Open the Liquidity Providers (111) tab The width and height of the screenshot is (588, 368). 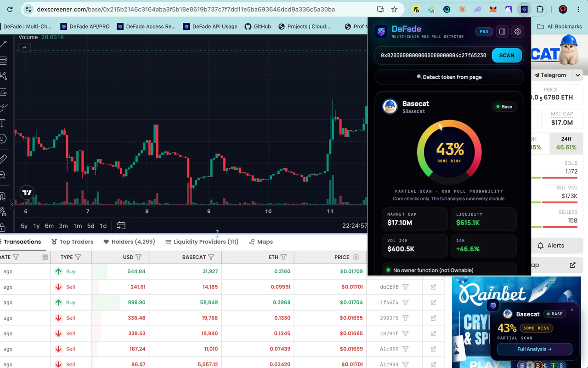(x=202, y=241)
